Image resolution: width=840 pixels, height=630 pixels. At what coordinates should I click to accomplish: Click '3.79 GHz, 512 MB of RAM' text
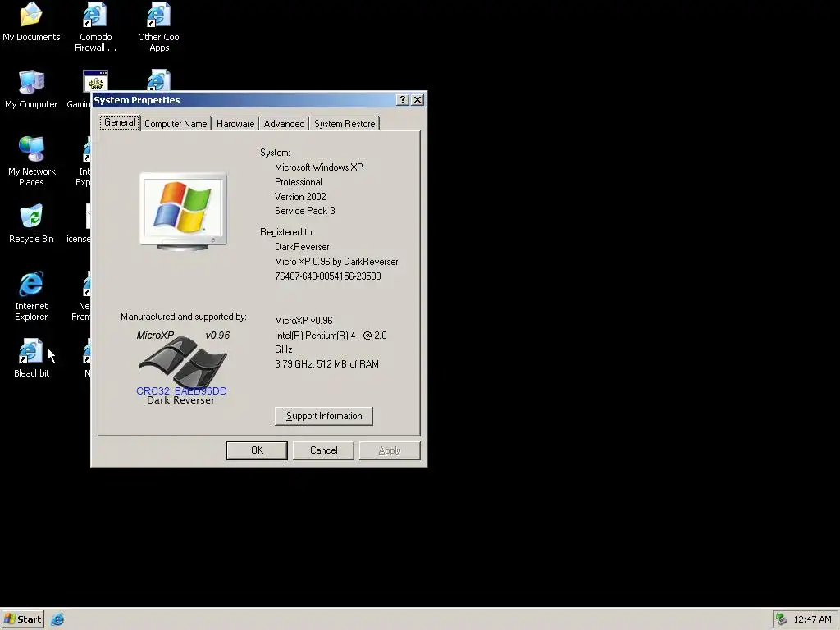coord(326,364)
